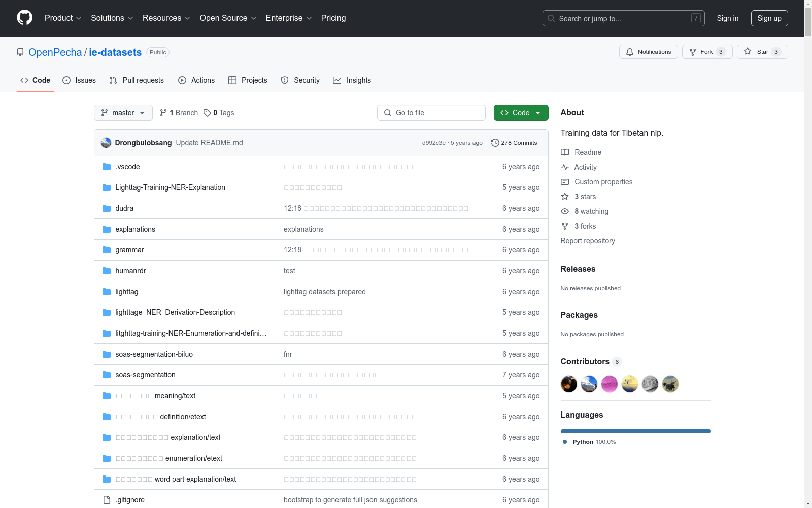Open the Lighttag-Training-NER-Explanation folder

click(171, 187)
